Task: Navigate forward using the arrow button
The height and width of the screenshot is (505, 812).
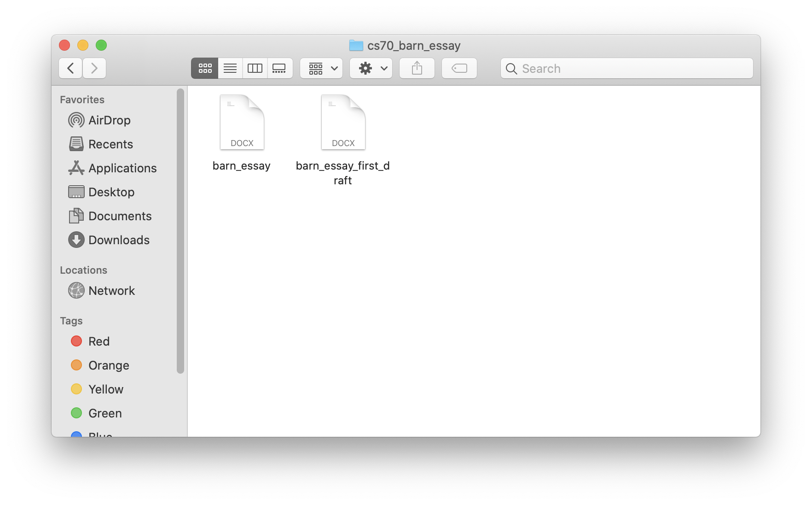Action: tap(94, 68)
